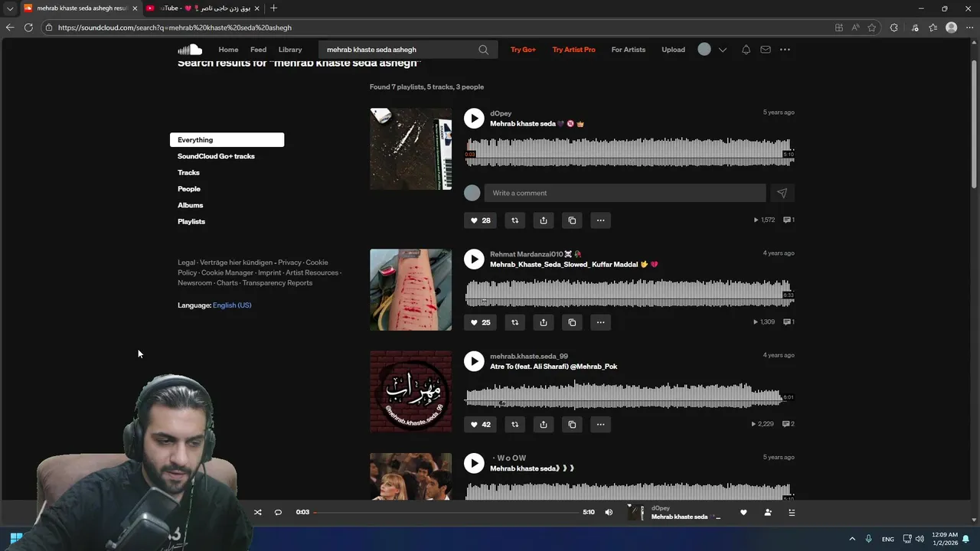The image size is (980, 551).
Task: Seek in the dOpey track waveform
Action: pos(629,152)
